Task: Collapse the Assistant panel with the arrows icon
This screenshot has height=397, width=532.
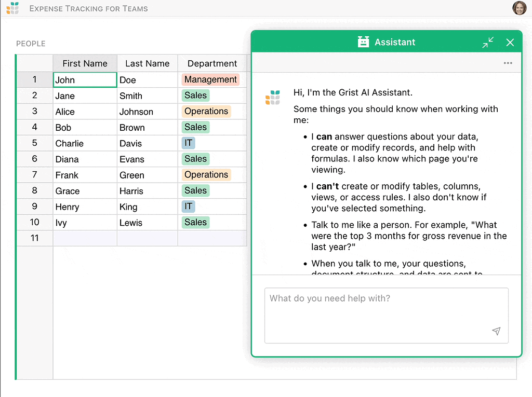Action: (488, 42)
